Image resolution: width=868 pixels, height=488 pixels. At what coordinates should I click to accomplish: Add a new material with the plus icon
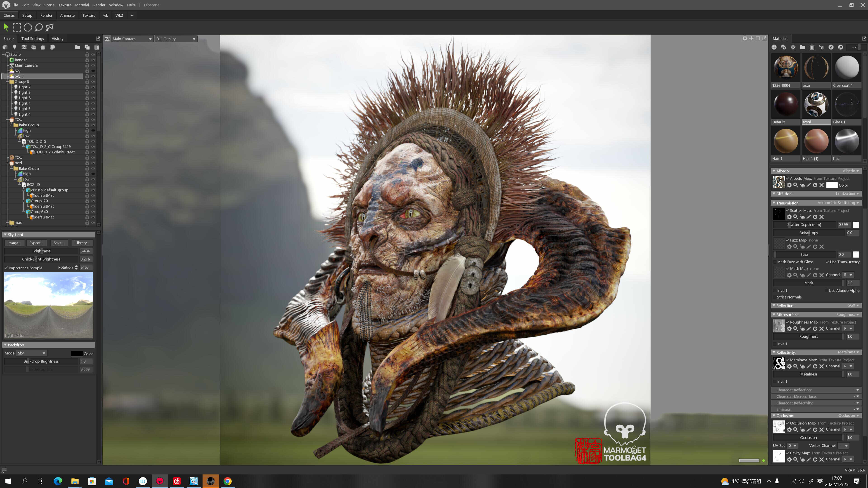[x=774, y=47]
